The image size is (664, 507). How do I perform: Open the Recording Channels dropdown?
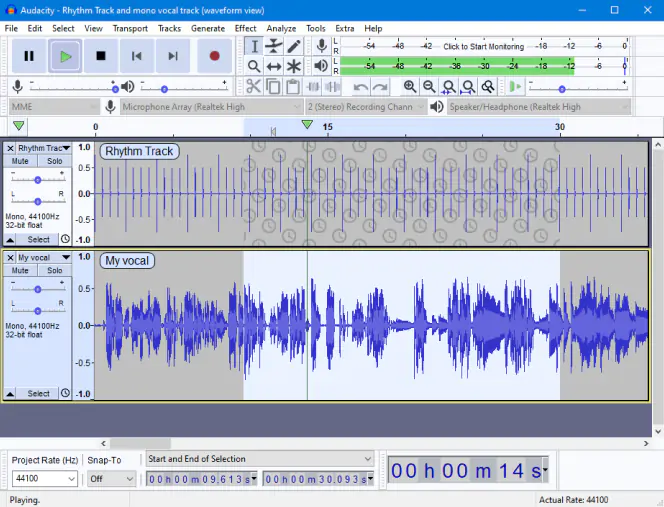365,107
